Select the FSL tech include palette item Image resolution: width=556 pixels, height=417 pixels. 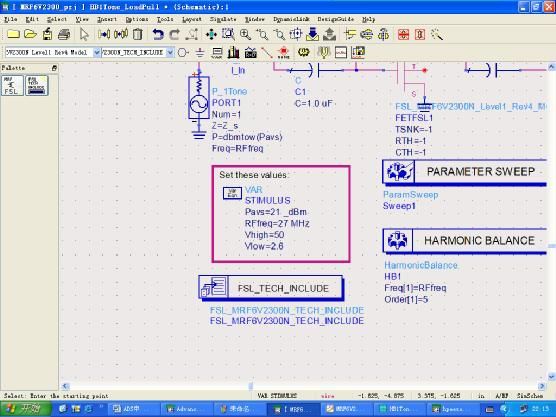pyautogui.click(x=37, y=85)
